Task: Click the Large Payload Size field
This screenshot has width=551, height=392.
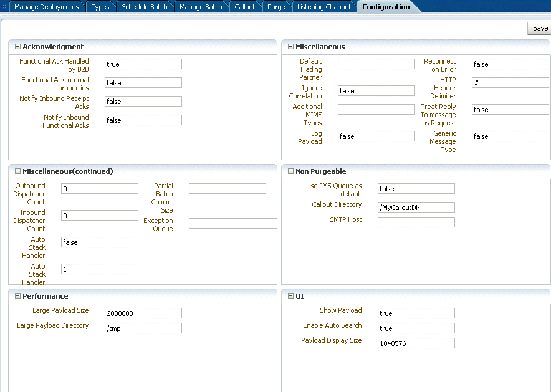Action: click(x=143, y=313)
